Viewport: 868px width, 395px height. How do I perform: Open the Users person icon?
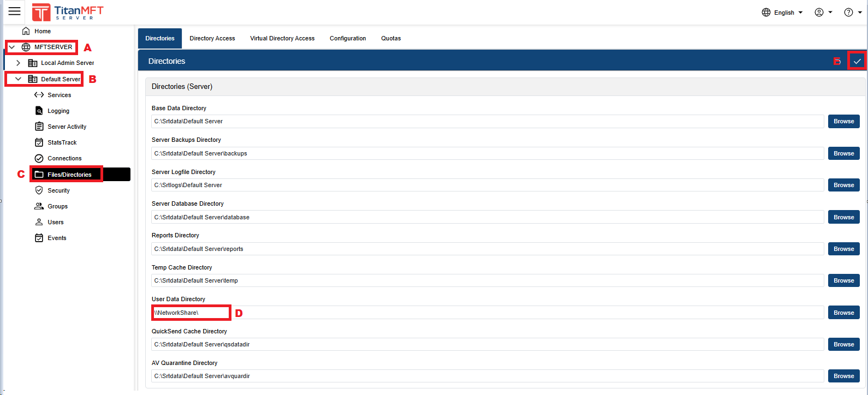tap(39, 222)
